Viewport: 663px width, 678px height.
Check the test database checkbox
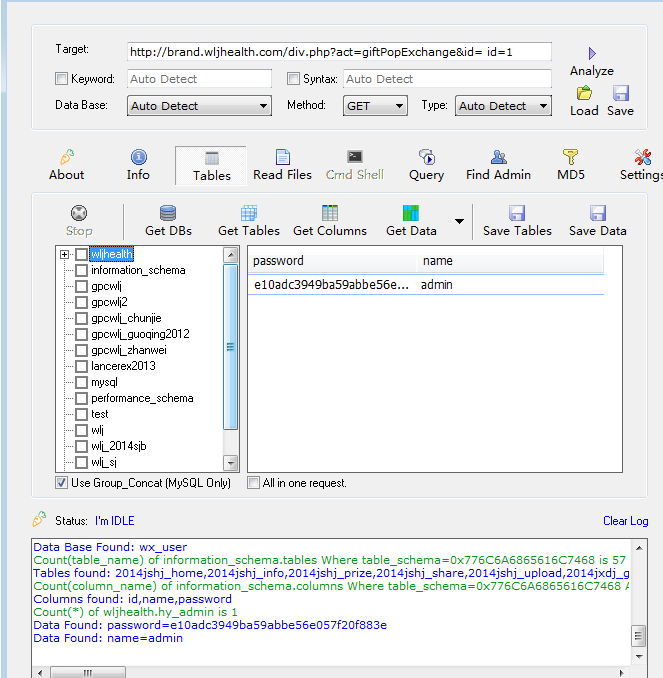(x=81, y=414)
